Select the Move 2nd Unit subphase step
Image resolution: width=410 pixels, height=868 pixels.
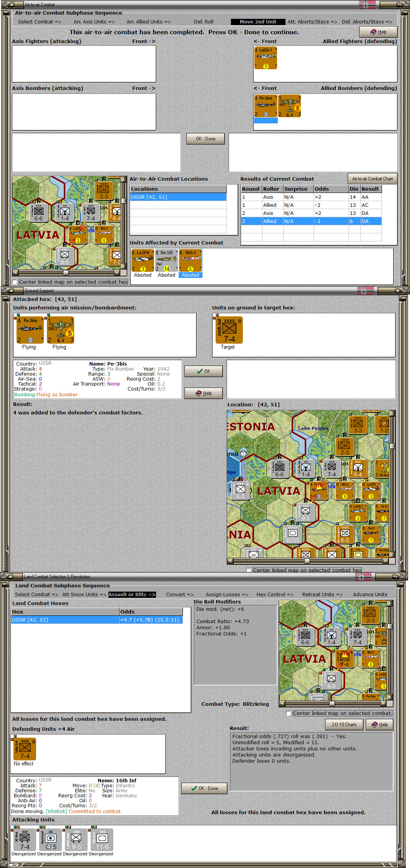(258, 22)
